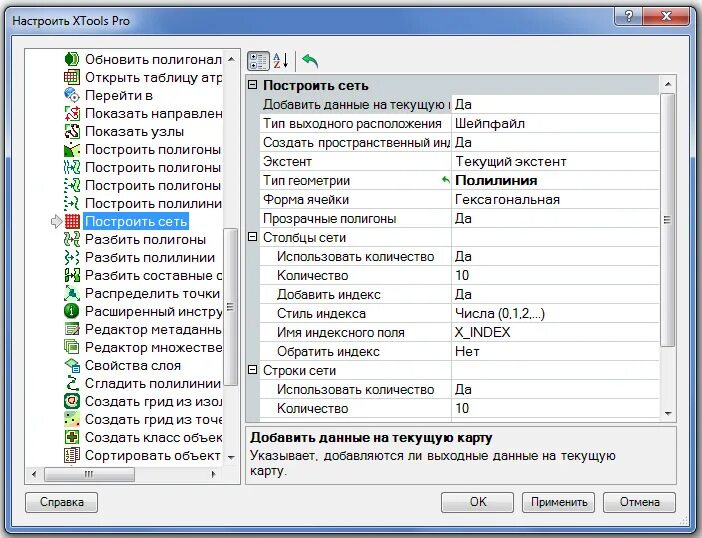
Task: Switch to categorized property view
Action: coord(258,61)
